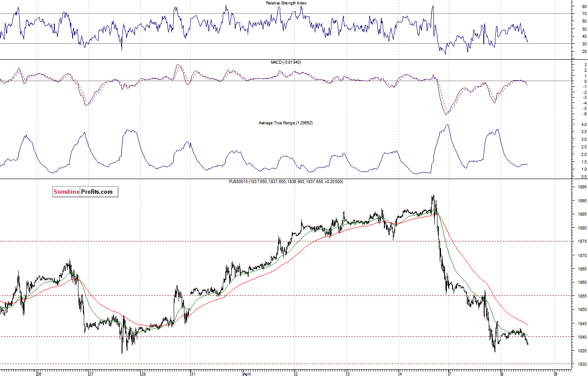The height and width of the screenshot is (376, 588).
Task: Click the 27 date label on the time axis
Action: coord(91,374)
